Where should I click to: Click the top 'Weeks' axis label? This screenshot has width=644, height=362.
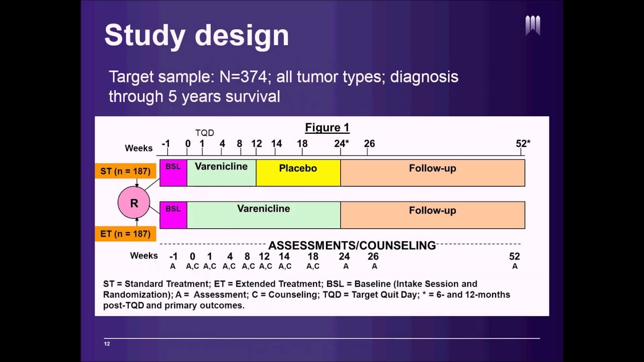(x=139, y=148)
